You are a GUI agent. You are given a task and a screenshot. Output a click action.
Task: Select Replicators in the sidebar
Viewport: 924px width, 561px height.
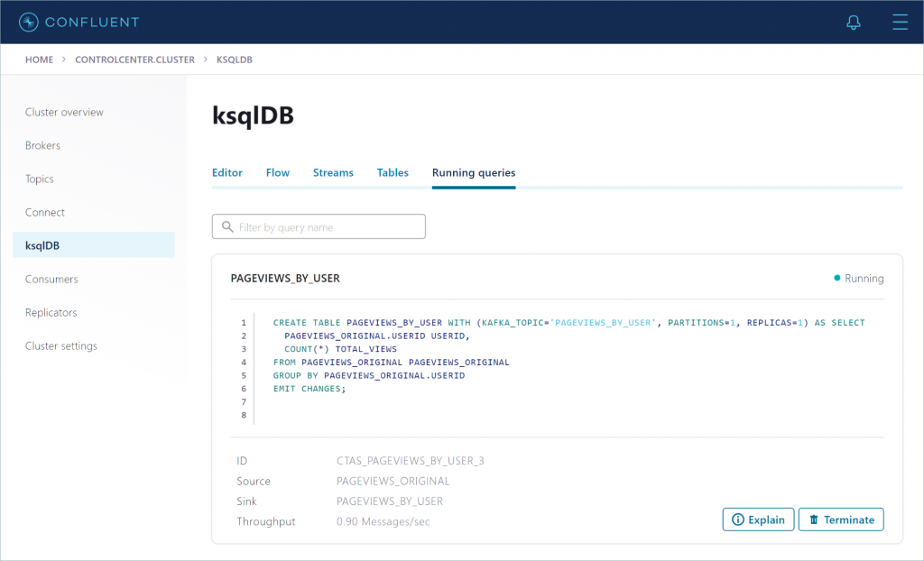click(51, 313)
